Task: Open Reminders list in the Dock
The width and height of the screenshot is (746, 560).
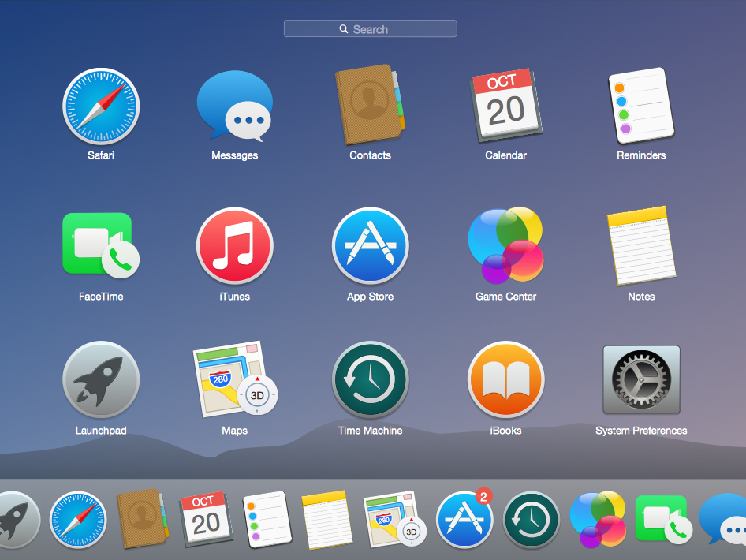Action: pyautogui.click(x=267, y=520)
